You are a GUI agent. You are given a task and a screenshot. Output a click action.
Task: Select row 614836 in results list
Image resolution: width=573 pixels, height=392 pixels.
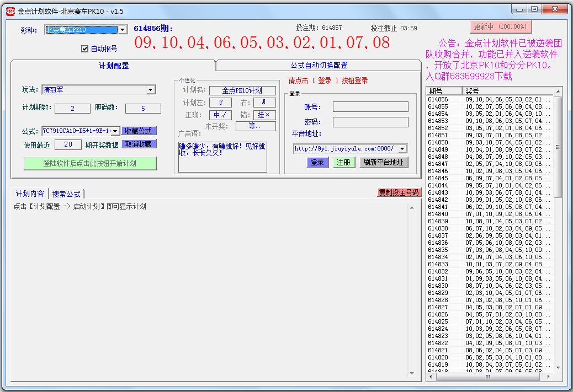(x=490, y=243)
